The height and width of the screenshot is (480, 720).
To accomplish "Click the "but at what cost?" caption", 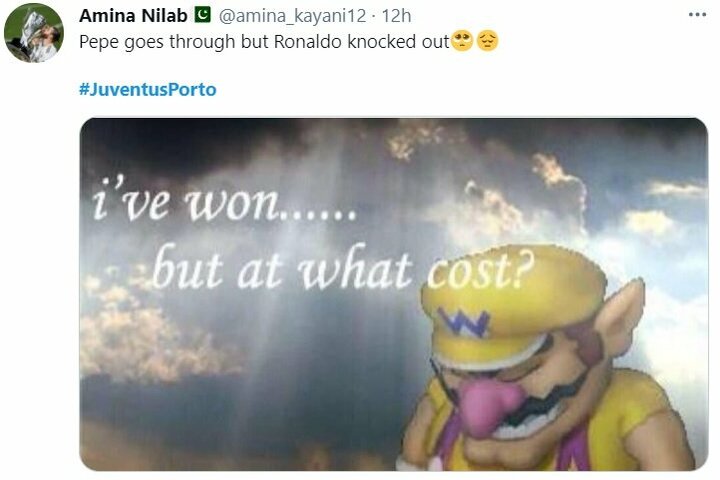I will click(x=343, y=267).
